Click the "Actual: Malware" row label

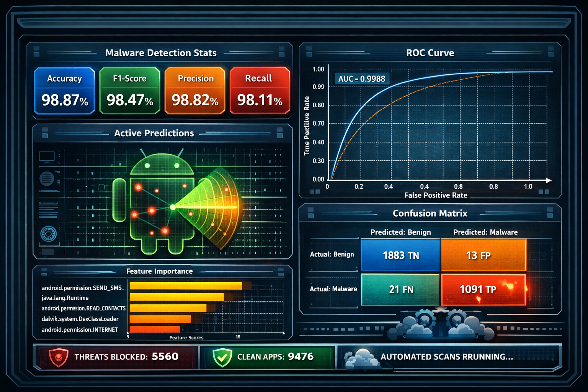pos(333,289)
